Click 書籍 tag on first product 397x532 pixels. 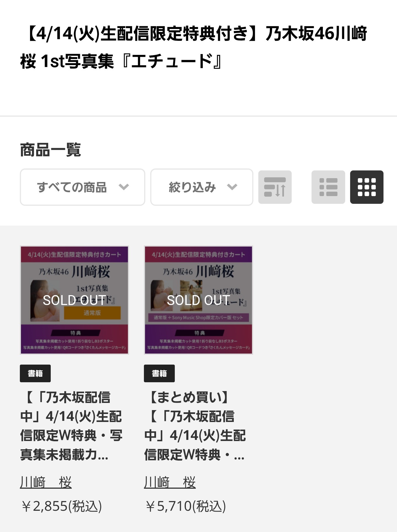(35, 373)
